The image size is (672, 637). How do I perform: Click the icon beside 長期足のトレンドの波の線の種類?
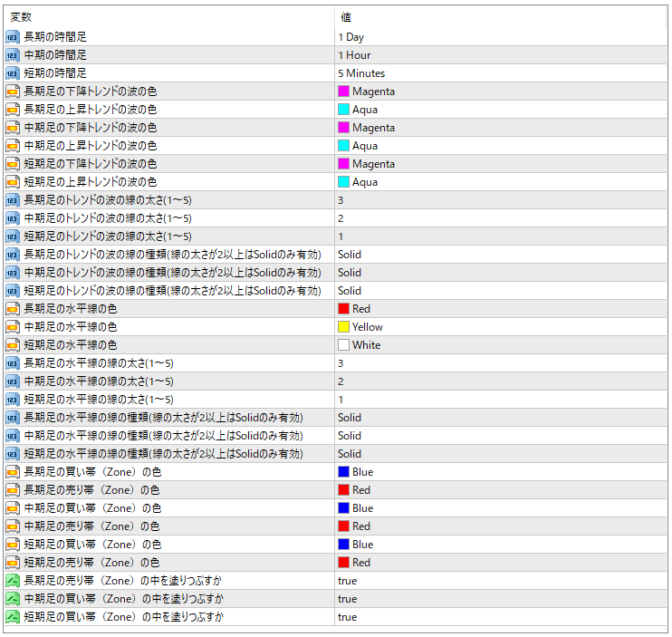coord(13,255)
